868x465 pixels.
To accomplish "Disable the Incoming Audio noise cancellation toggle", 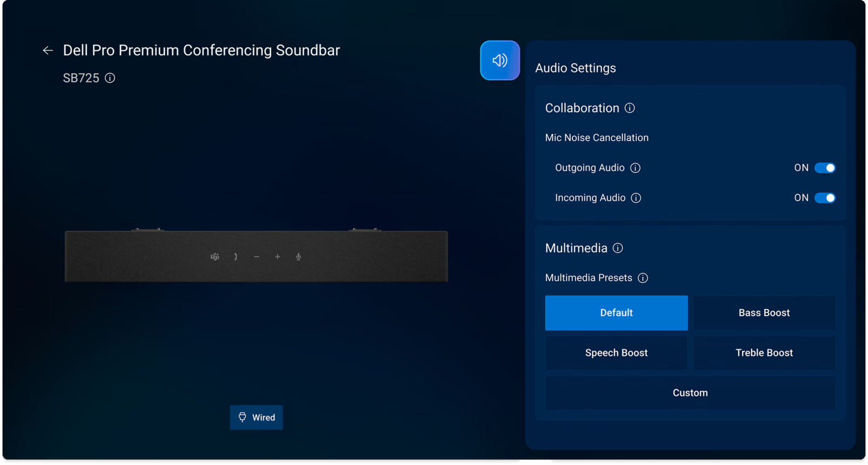I will (x=825, y=198).
